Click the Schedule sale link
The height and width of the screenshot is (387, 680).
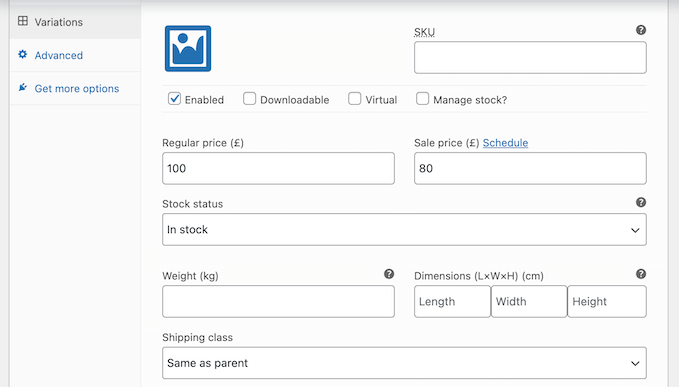click(505, 143)
